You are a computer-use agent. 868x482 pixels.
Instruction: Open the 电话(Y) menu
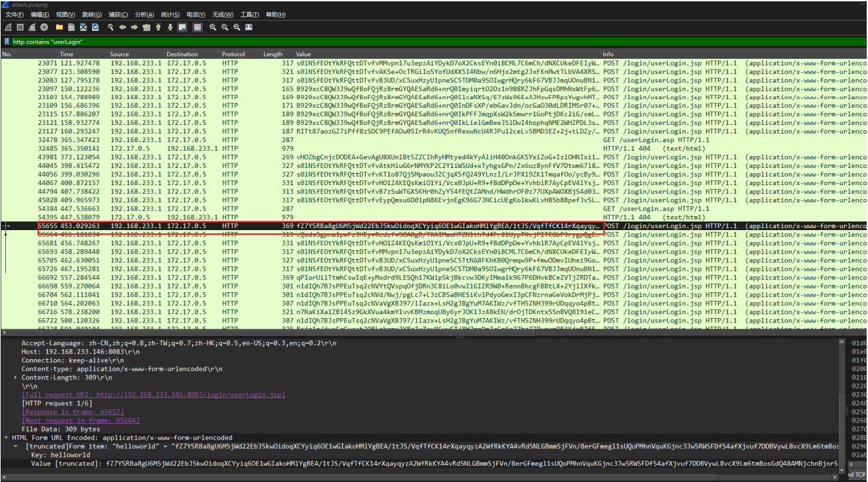[196, 15]
